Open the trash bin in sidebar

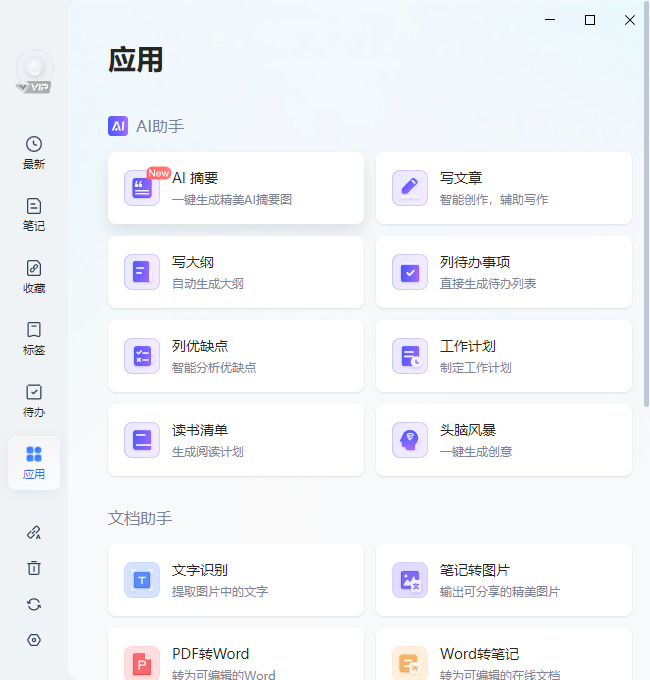click(34, 568)
